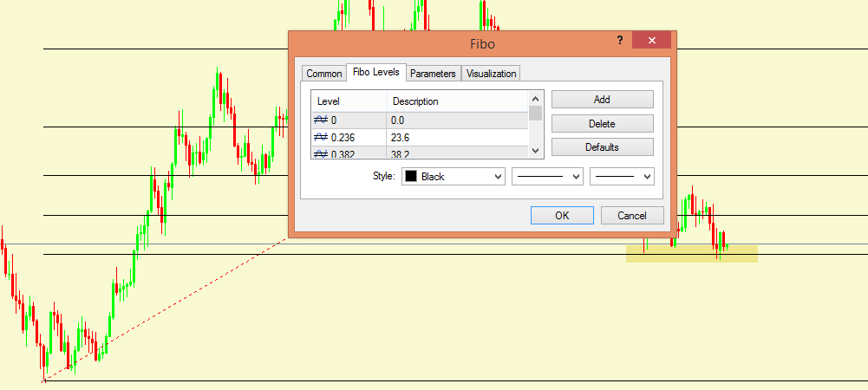
Task: Click the Fibo icon for level 0.236
Action: pyautogui.click(x=321, y=137)
